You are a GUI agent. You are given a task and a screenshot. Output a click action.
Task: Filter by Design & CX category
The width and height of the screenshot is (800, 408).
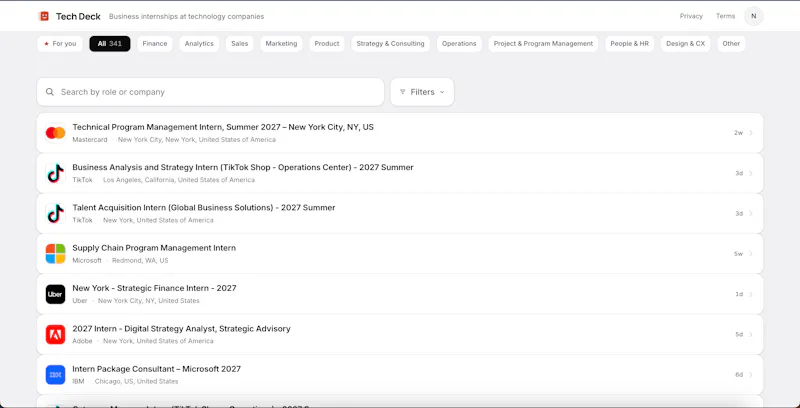685,44
